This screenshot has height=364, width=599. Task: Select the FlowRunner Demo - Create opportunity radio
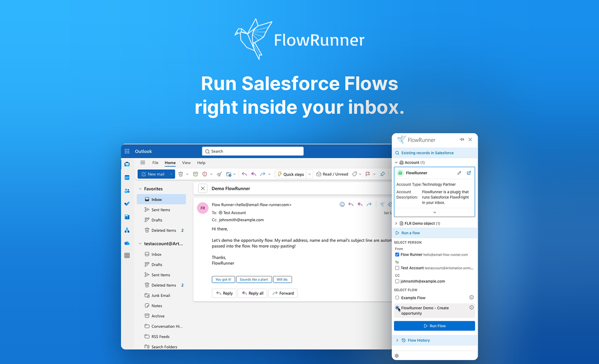[x=397, y=308]
